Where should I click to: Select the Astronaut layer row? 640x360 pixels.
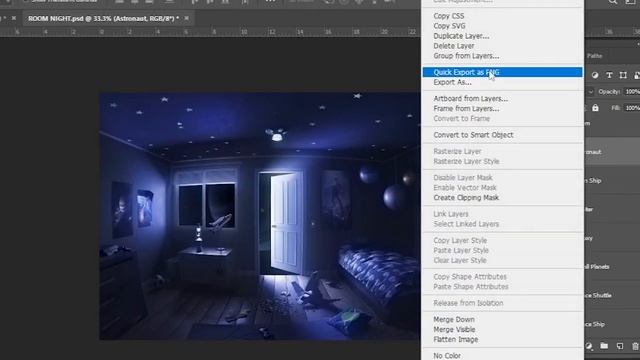point(612,152)
